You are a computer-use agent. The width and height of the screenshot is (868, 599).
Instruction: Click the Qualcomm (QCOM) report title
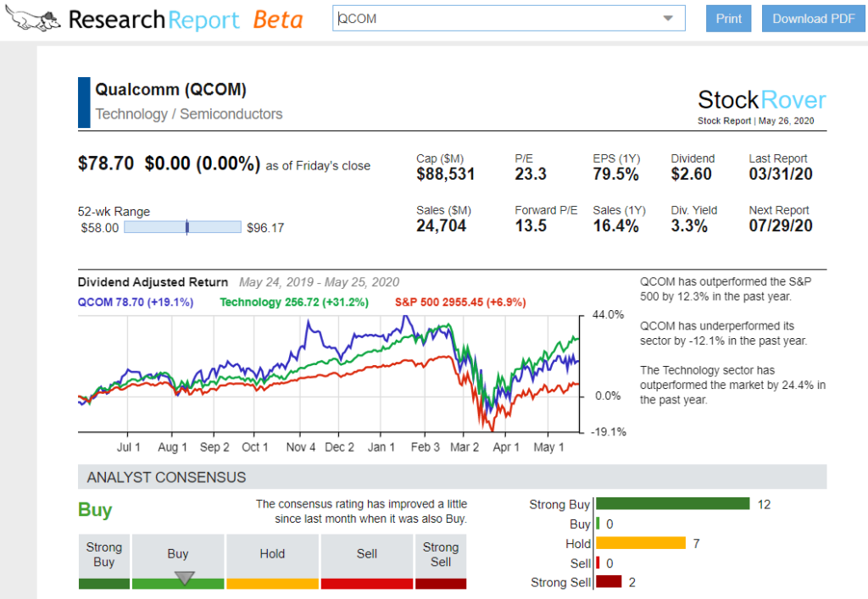(173, 89)
